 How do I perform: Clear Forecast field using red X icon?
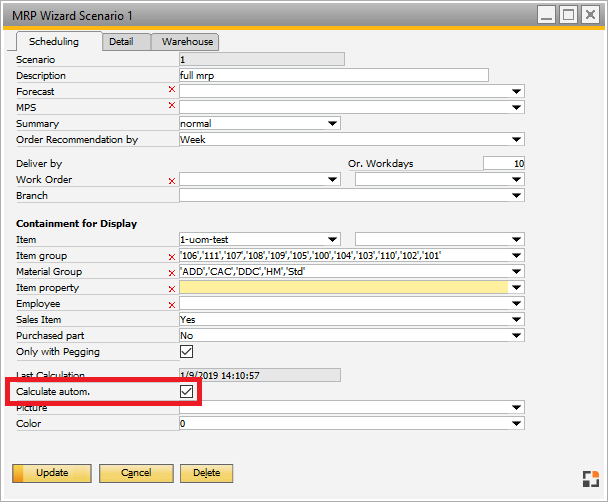pyautogui.click(x=172, y=91)
